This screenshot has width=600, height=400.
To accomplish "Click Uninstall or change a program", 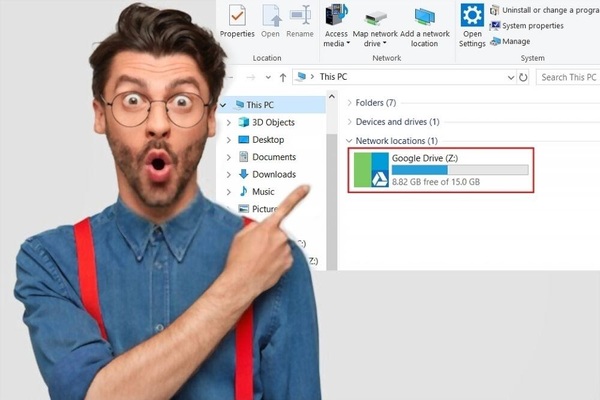I will click(x=545, y=10).
